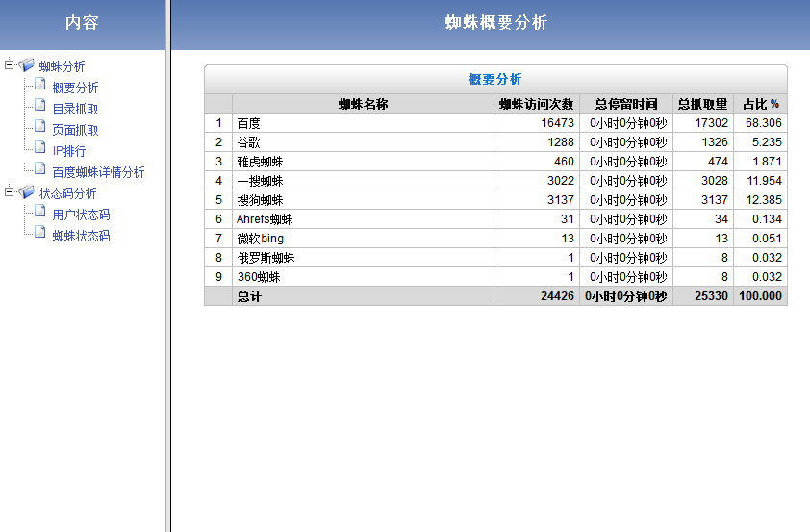Select the 搜狗蜘蛛 name cell
Viewport: 810px width, 532px height.
[x=364, y=200]
